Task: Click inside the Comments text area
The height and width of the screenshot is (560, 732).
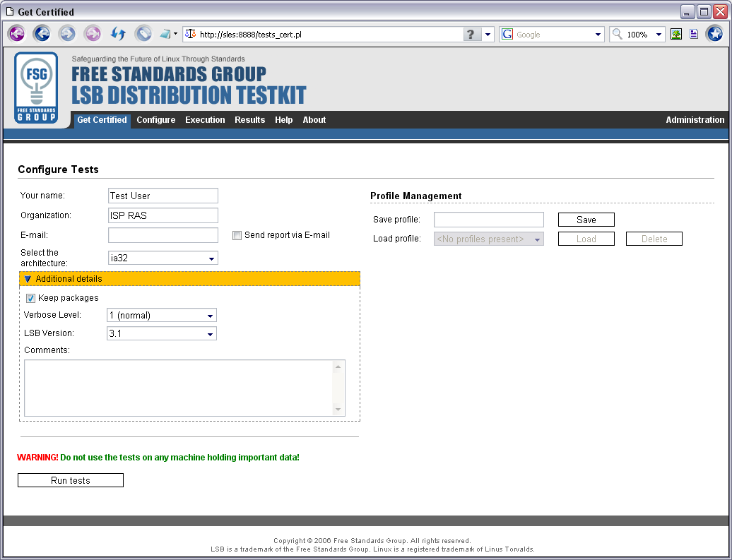Action: coord(179,388)
